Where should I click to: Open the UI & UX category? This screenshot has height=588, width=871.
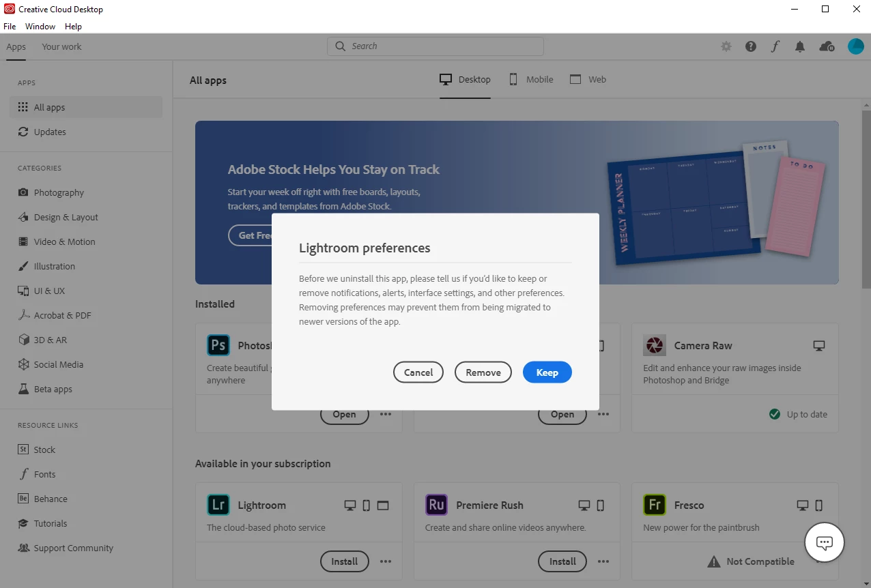click(86, 291)
